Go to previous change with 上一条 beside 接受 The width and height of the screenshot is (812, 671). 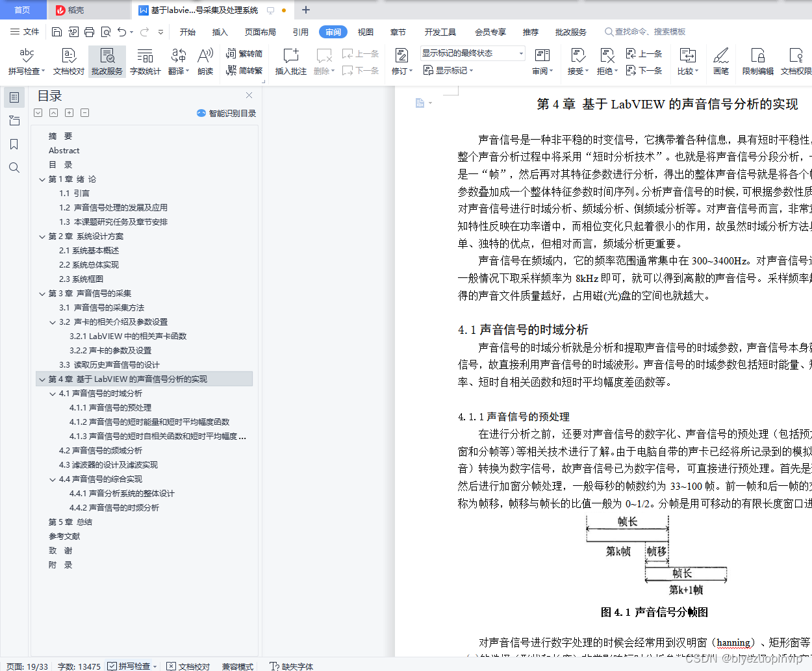pyautogui.click(x=644, y=54)
